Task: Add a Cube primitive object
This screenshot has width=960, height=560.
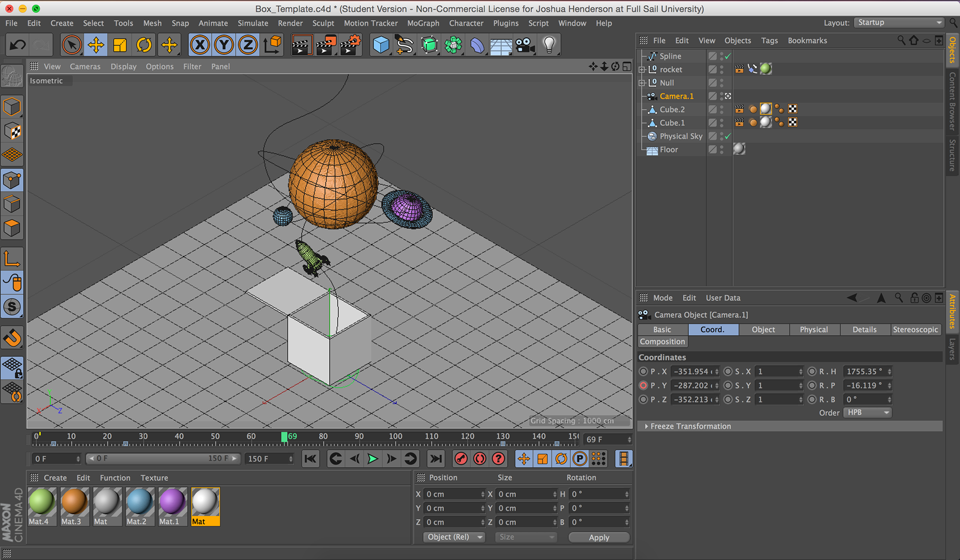Action: click(381, 45)
